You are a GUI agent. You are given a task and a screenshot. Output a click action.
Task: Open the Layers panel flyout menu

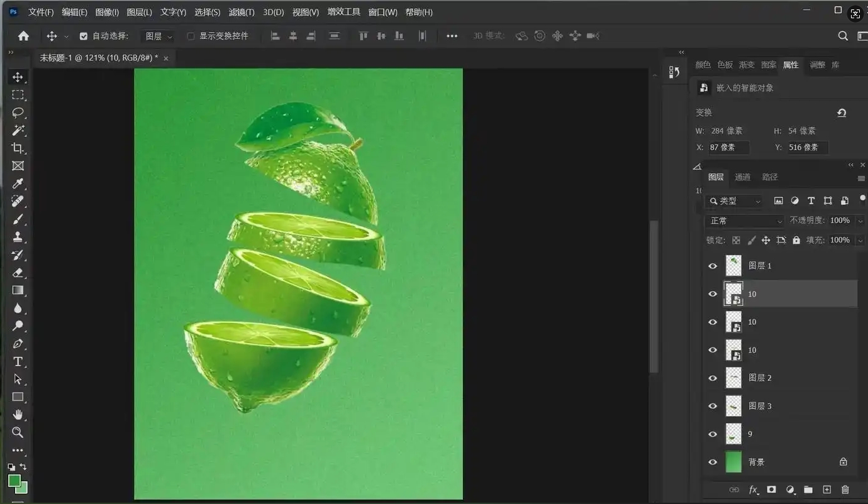tap(861, 178)
